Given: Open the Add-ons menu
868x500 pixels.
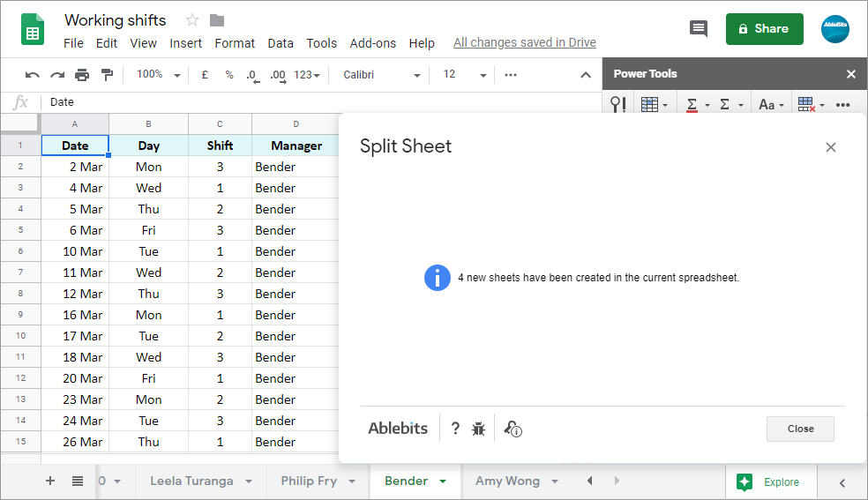Looking at the screenshot, I should click(372, 43).
